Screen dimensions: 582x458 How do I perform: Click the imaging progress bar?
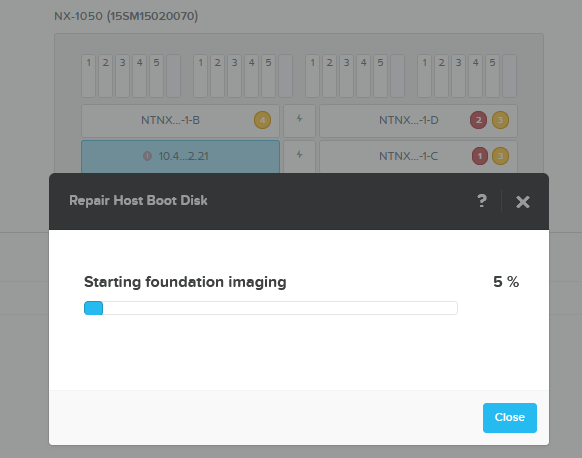[x=271, y=308]
